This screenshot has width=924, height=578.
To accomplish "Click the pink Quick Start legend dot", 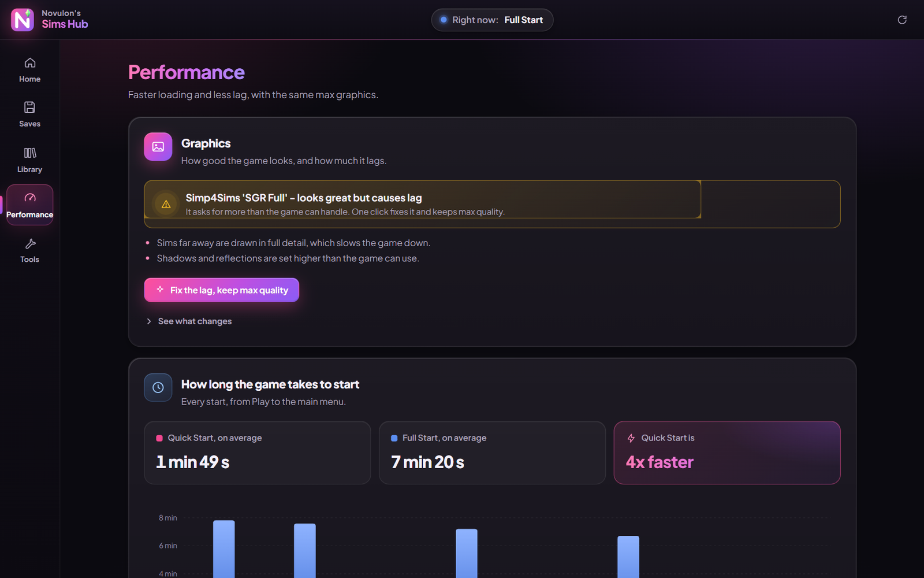I will [x=159, y=438].
